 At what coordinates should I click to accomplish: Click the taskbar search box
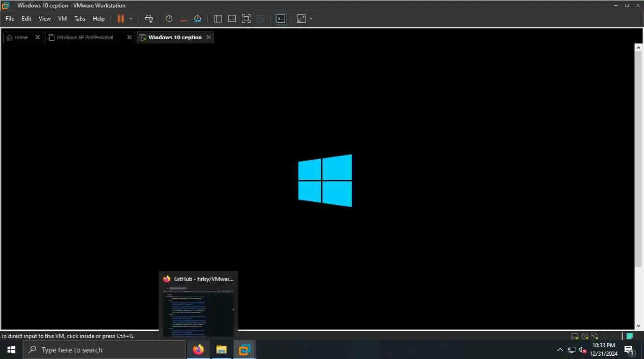pyautogui.click(x=104, y=350)
